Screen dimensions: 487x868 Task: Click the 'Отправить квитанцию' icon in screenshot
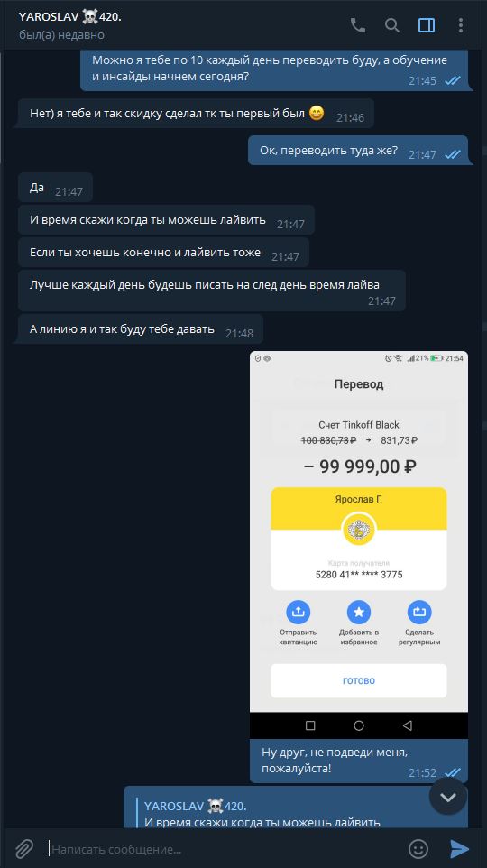click(298, 612)
